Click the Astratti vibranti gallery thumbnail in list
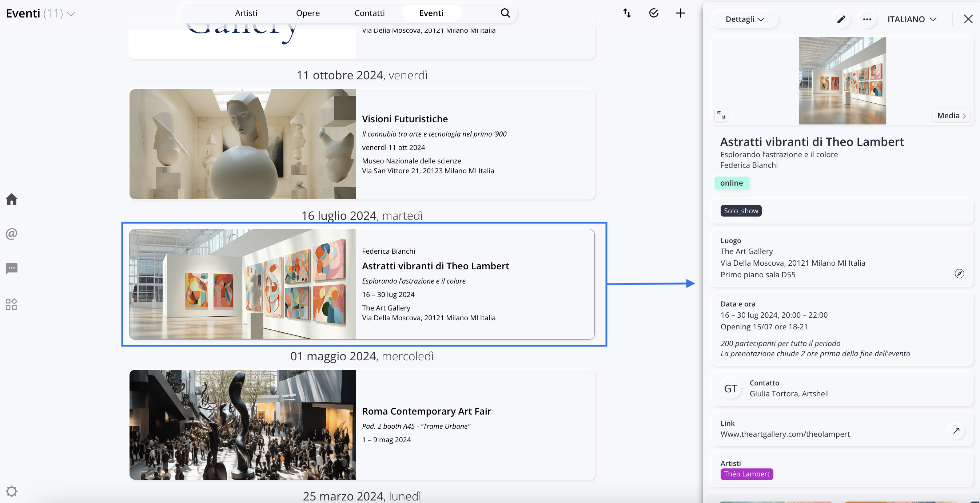The image size is (980, 503). tap(243, 284)
